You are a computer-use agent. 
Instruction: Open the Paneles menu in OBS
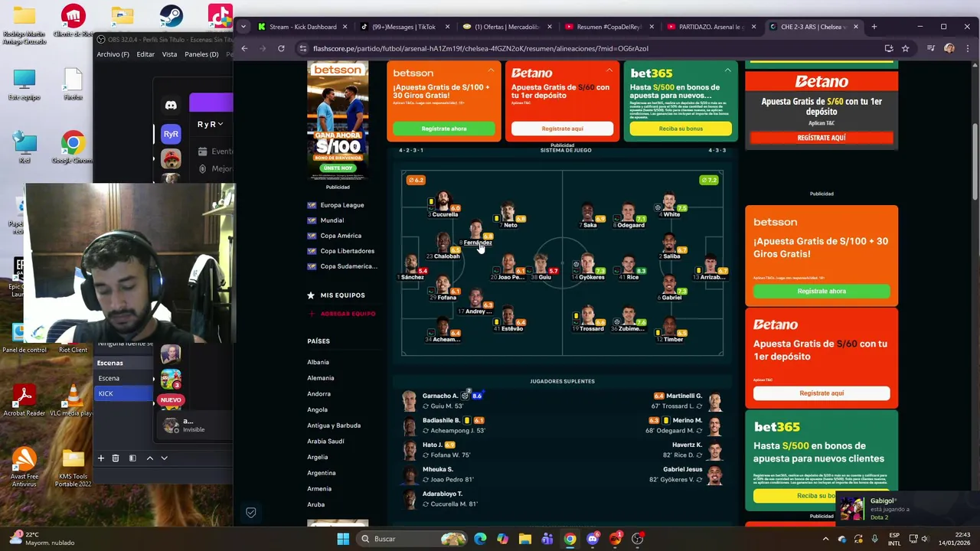201,54
